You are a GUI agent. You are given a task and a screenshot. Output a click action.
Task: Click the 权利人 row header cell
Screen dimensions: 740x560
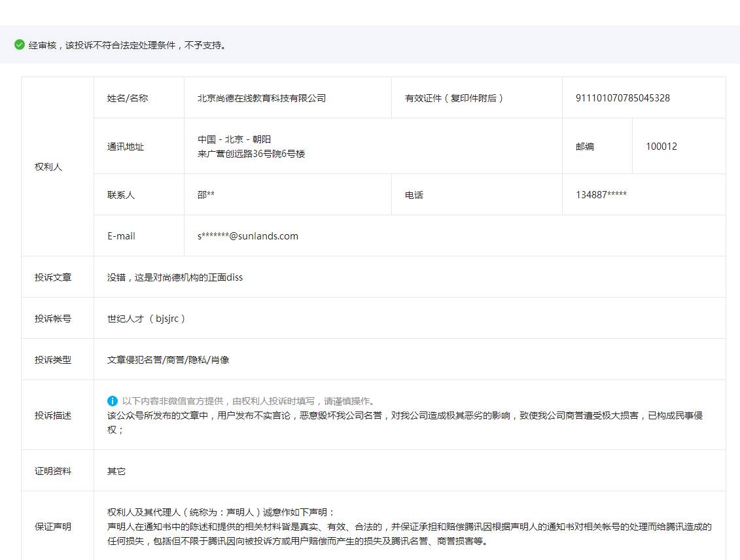(x=58, y=167)
